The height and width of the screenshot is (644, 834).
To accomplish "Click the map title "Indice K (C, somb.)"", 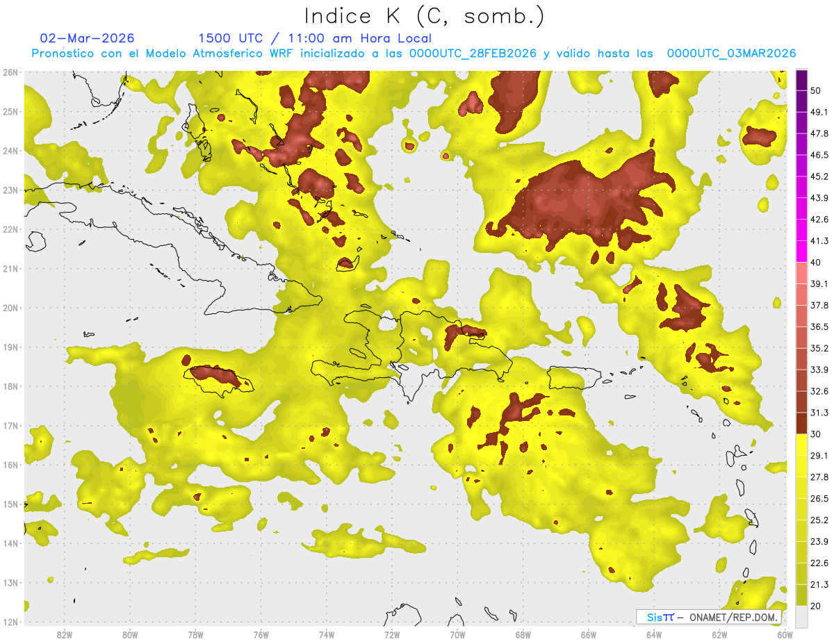I will click(x=424, y=17).
